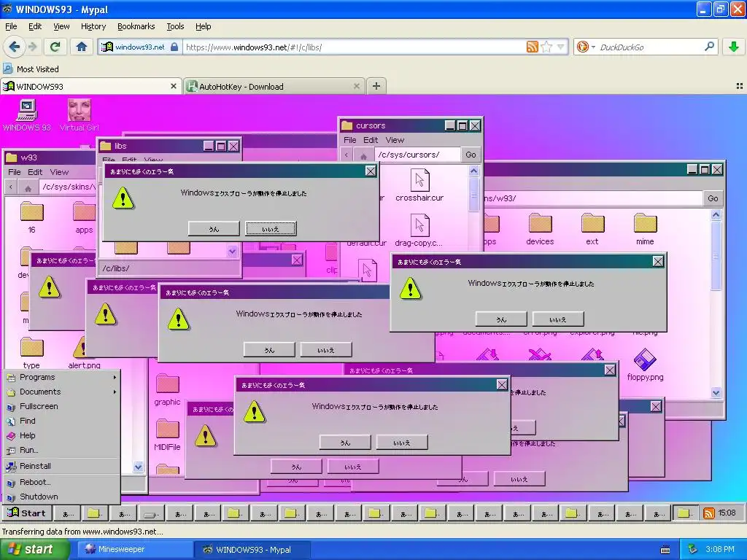Click the RSS icon in Windows 93 tray

[x=709, y=513]
